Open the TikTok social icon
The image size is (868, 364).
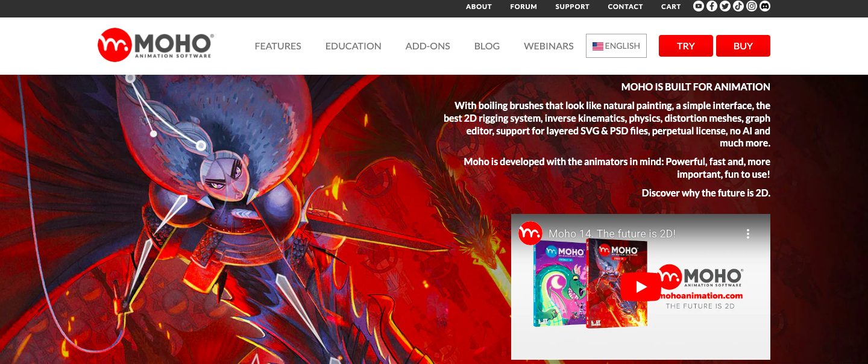pyautogui.click(x=738, y=7)
